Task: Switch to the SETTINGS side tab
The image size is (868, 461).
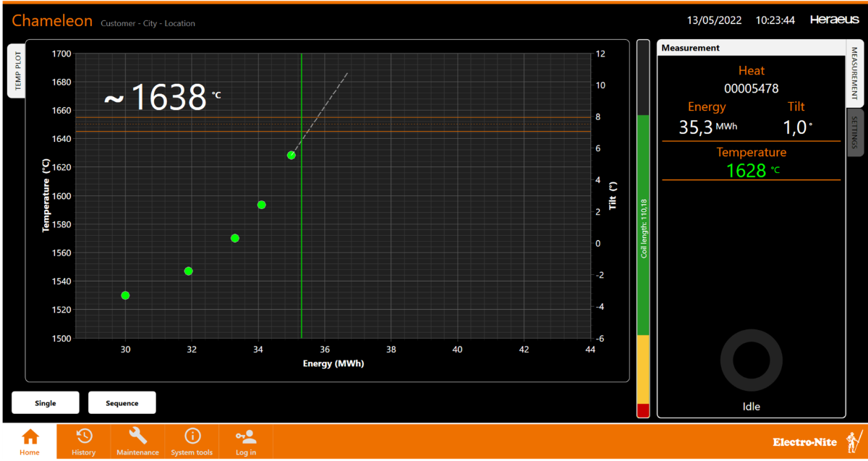Action: (854, 132)
